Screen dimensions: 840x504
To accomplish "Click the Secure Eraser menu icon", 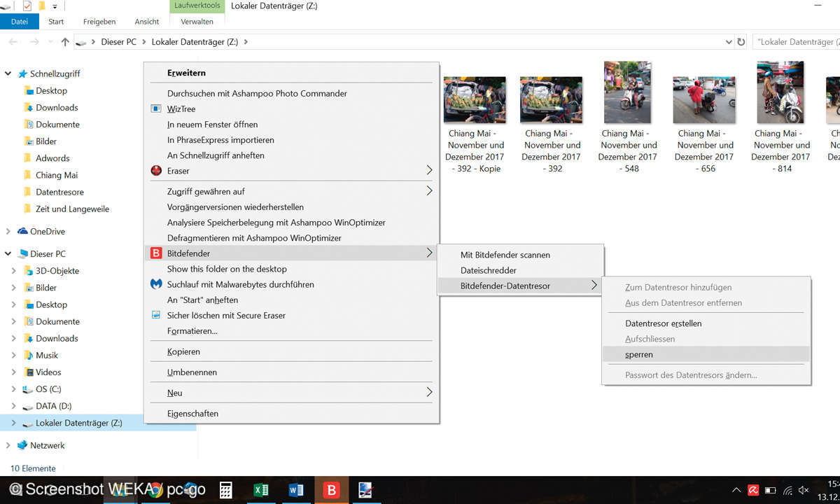I will [156, 315].
